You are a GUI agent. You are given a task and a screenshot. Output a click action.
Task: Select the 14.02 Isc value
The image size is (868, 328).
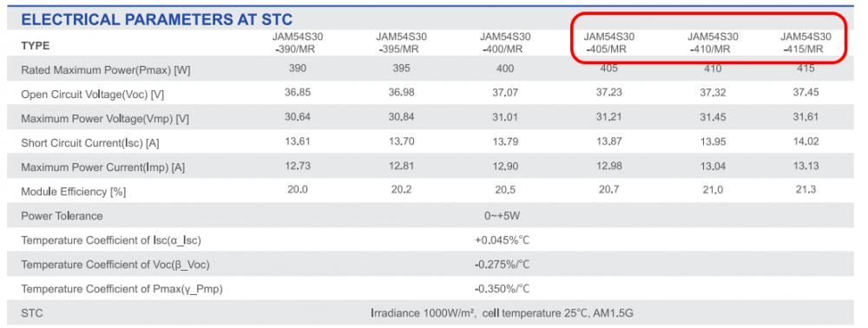pyautogui.click(x=806, y=141)
